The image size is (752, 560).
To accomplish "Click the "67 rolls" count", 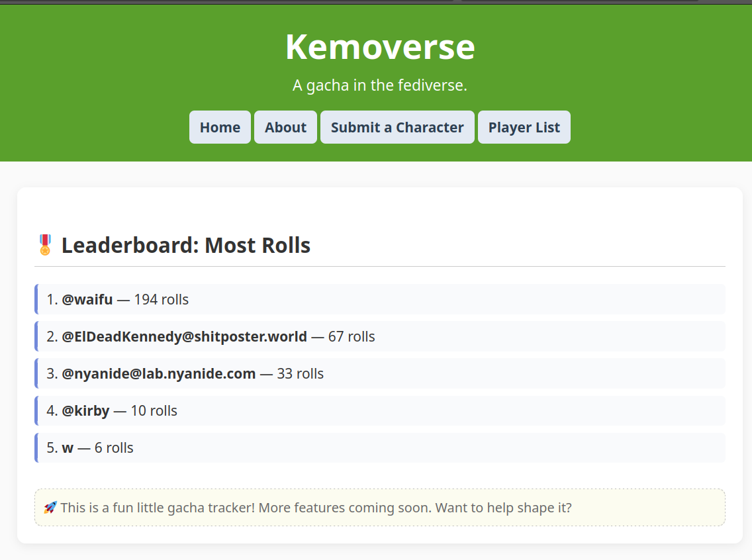I will coord(352,337).
